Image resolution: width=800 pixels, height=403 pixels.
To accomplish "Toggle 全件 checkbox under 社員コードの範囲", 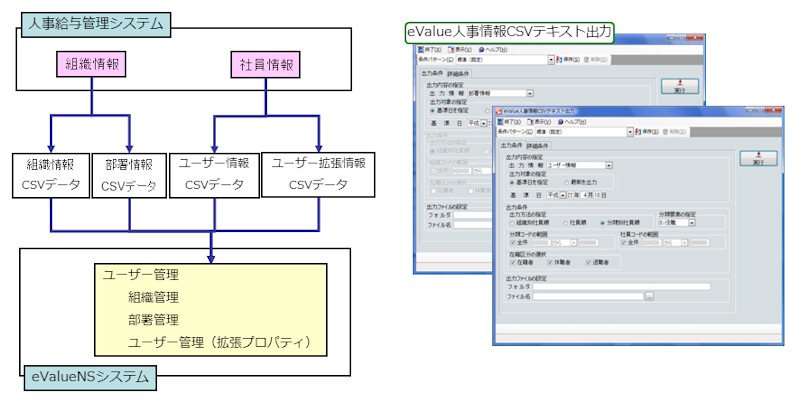I will click(623, 243).
